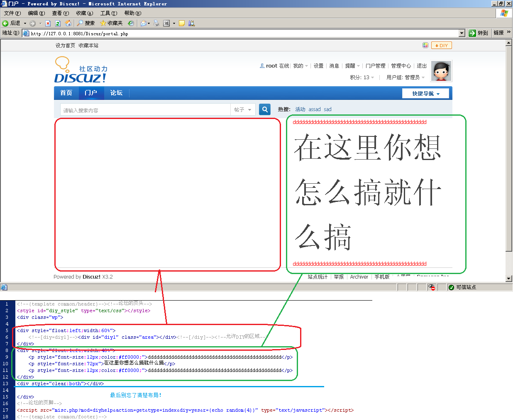Open the colorful style switcher icon
Viewport: 513px width, 420px height.
click(x=425, y=45)
